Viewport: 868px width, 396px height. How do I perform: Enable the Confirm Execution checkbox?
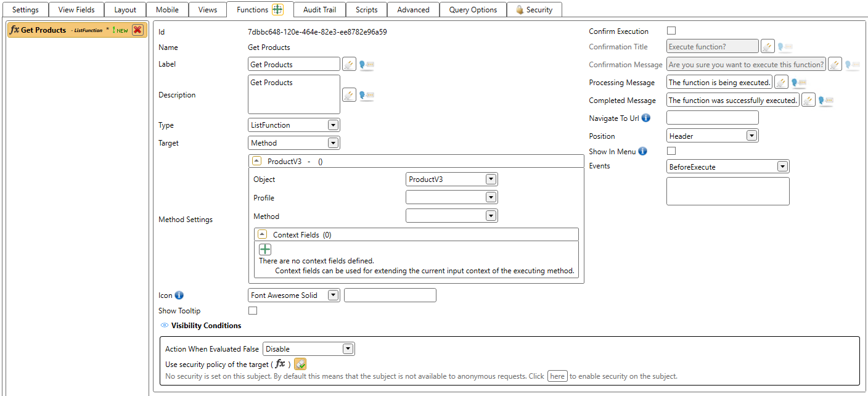coord(671,31)
